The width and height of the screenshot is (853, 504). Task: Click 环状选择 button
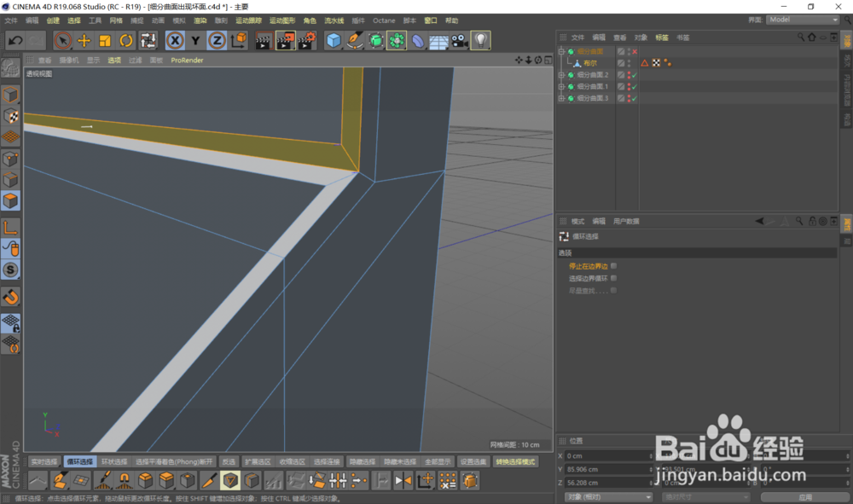[114, 461]
